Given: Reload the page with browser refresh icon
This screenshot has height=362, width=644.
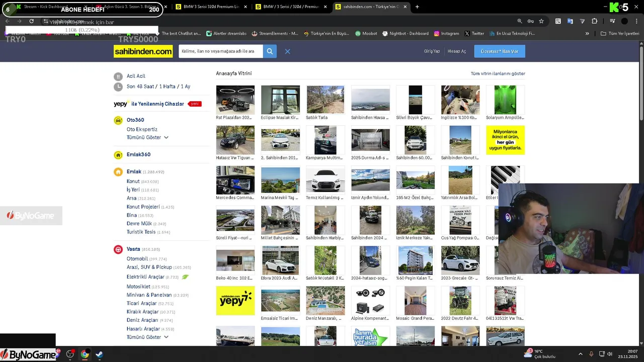Looking at the screenshot, I should [31, 21].
